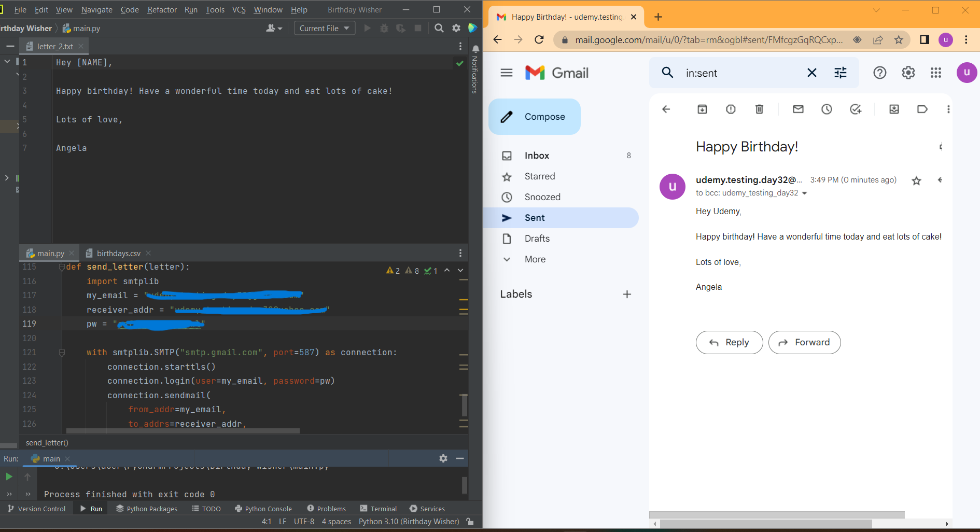Screen dimensions: 980x532
Task: Open Run tool window settings gear
Action: point(443,458)
